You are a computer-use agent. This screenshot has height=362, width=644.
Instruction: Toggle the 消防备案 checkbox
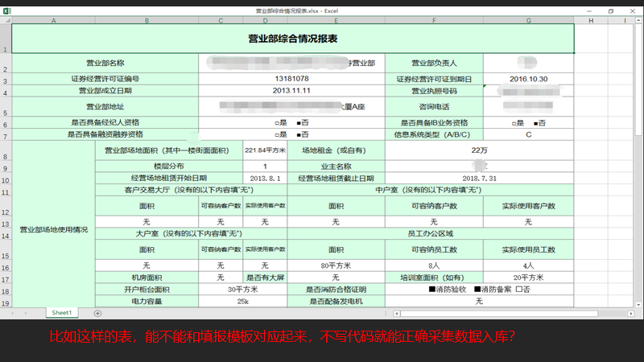[477, 290]
